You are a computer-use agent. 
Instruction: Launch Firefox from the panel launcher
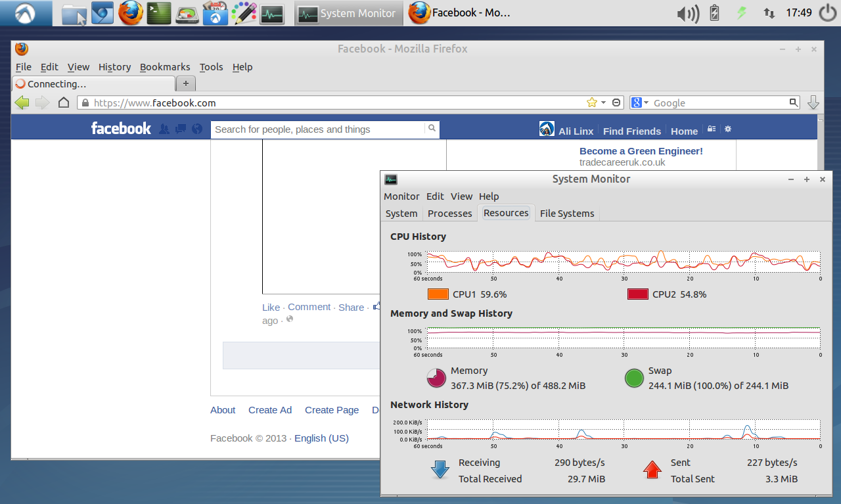[131, 13]
